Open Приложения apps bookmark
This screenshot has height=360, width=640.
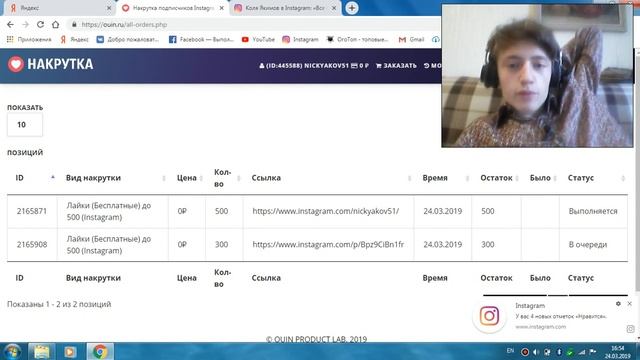click(x=29, y=40)
